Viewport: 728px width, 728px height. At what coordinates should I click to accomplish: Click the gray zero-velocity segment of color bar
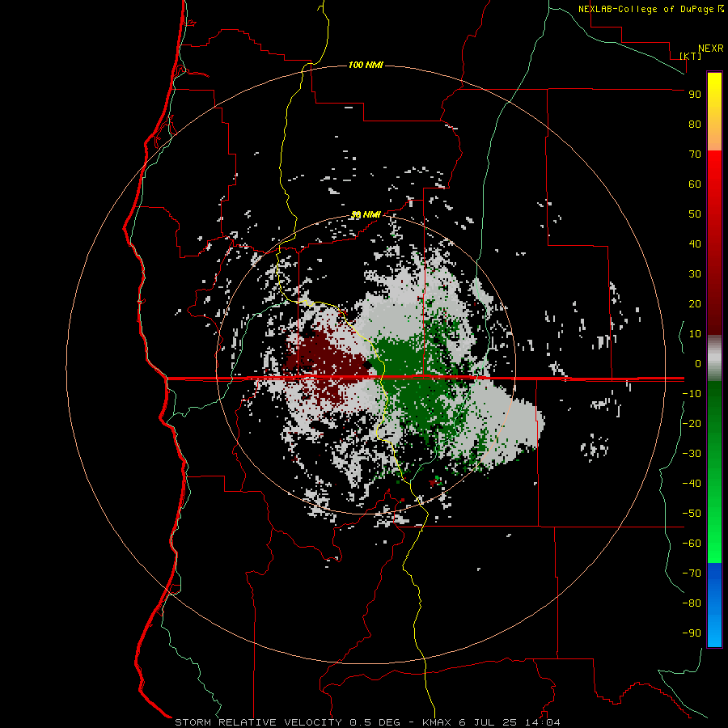pyautogui.click(x=714, y=358)
